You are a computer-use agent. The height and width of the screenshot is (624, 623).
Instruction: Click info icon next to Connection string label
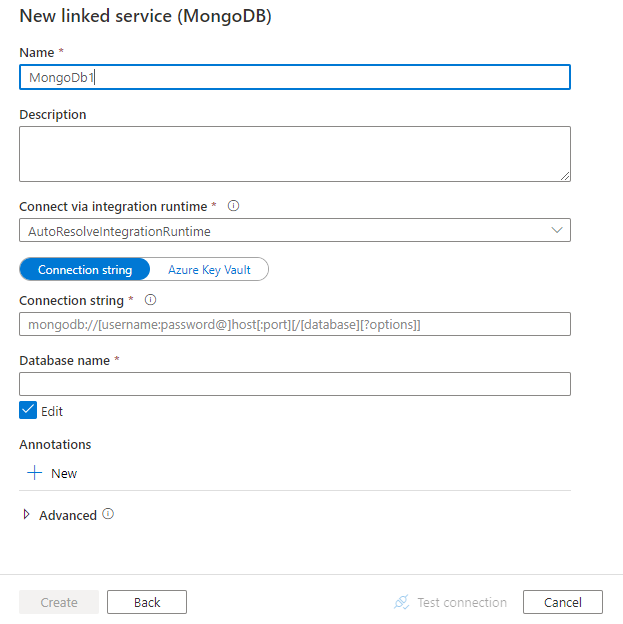click(150, 300)
